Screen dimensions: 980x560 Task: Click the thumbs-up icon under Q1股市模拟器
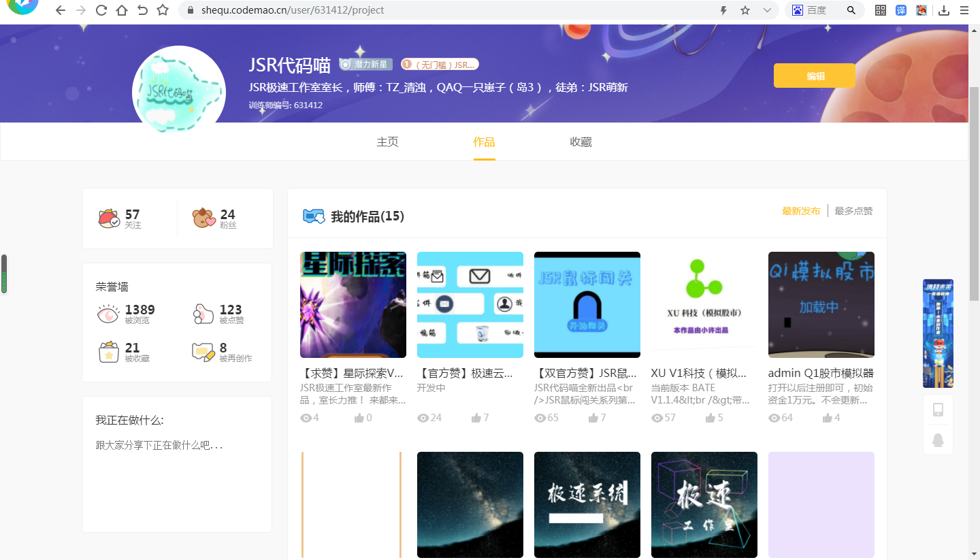[827, 418]
